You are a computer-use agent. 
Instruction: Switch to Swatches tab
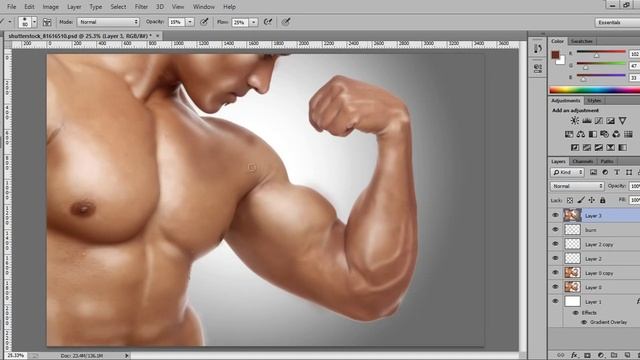[x=581, y=41]
